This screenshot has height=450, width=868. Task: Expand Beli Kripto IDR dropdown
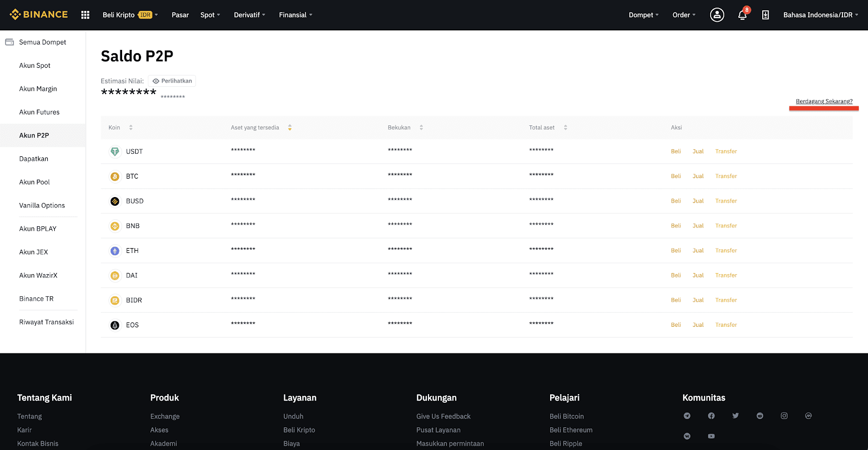[130, 15]
